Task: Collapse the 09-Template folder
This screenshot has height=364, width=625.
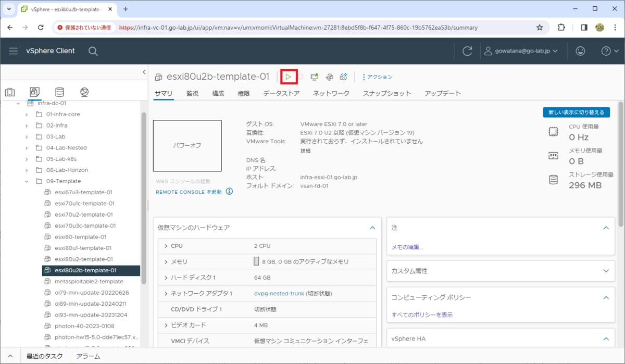Action: (27, 181)
